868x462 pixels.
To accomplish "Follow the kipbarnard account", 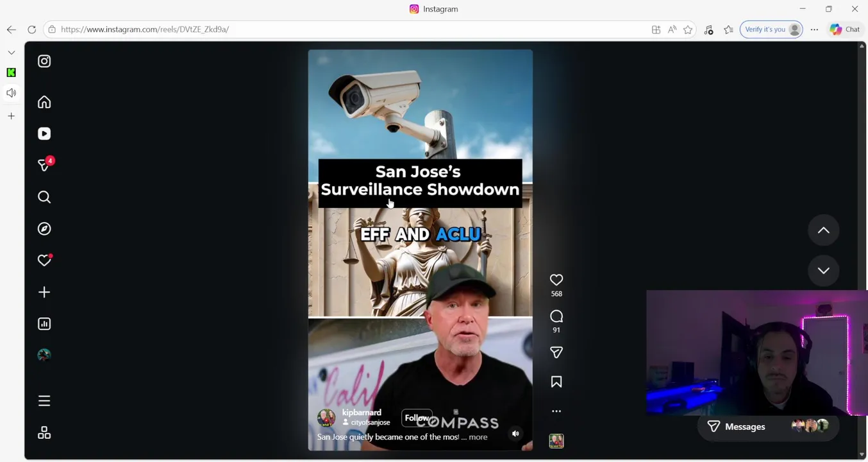I will pos(417,418).
